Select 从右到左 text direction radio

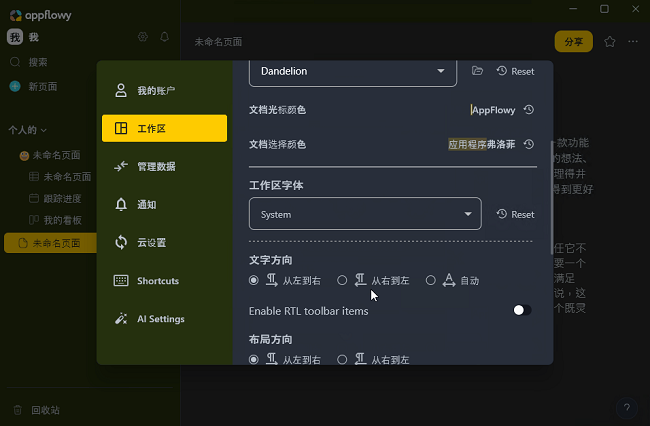click(x=342, y=281)
